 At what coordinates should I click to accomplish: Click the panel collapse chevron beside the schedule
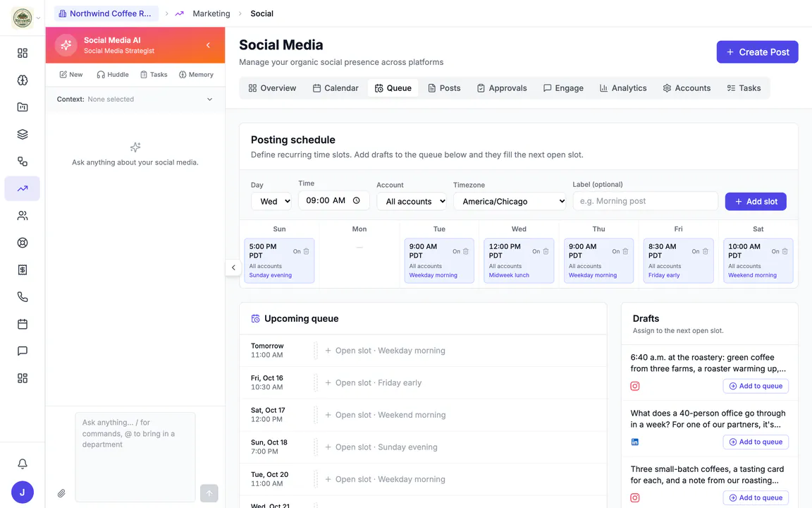coord(233,267)
